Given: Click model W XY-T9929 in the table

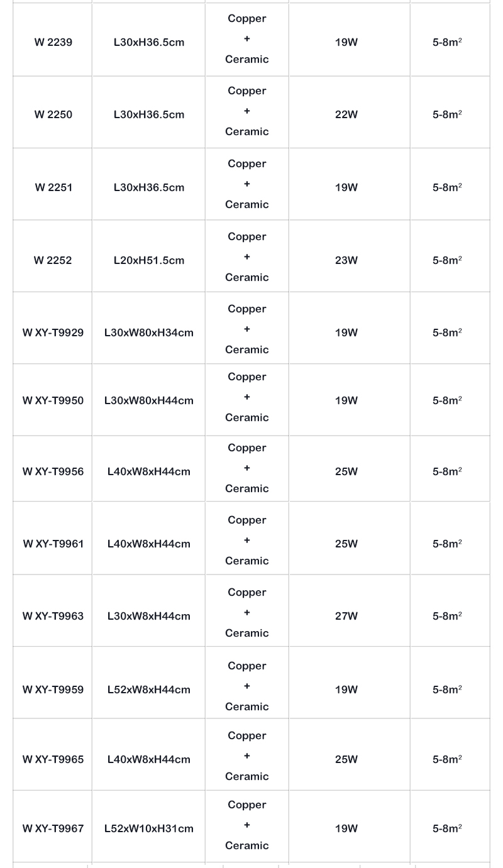Looking at the screenshot, I should pos(53,333).
